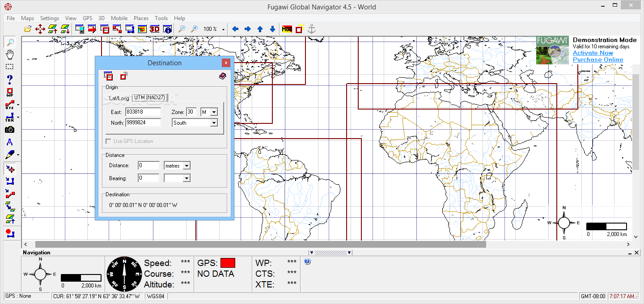The width and height of the screenshot is (644, 304).
Task: Select the hand pan tool
Action: pyautogui.click(x=9, y=55)
